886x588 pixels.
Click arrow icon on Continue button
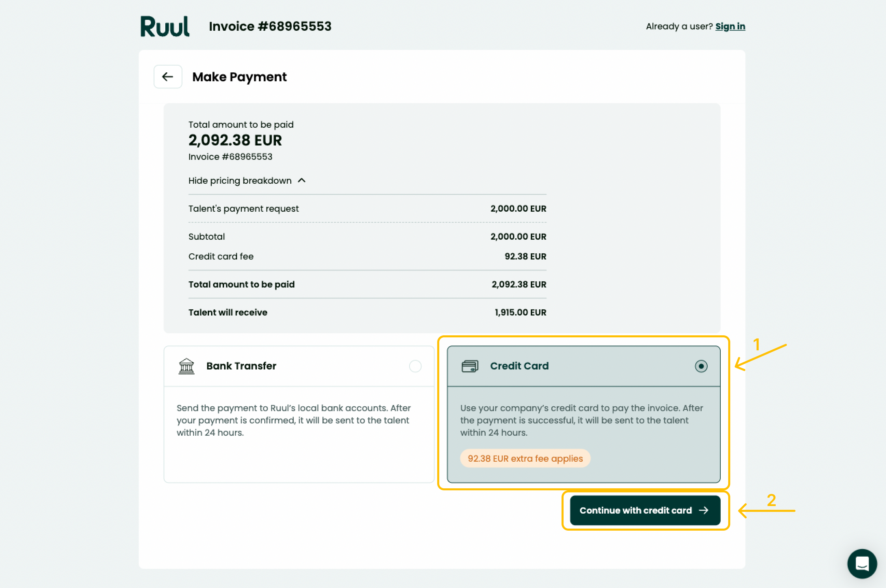tap(704, 510)
